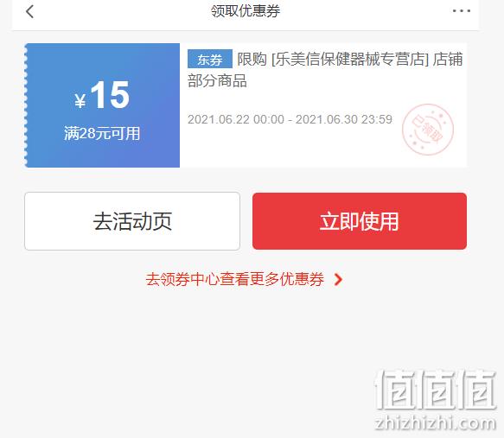Click the 满28元可用 condition text
Image resolution: width=504 pixels, height=438 pixels.
click(102, 133)
